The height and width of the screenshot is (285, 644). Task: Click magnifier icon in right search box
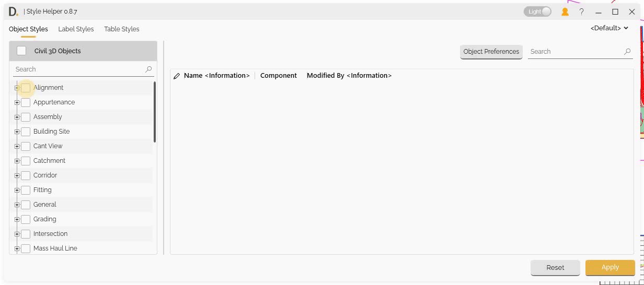point(627,52)
